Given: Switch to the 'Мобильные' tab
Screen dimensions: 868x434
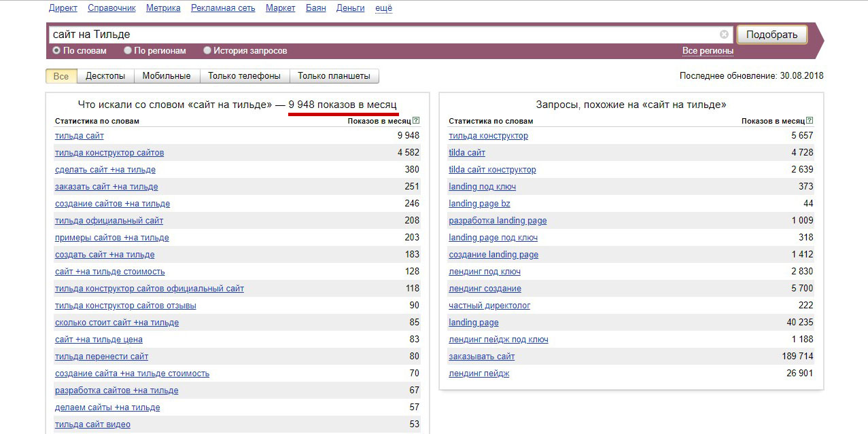Looking at the screenshot, I should (167, 76).
